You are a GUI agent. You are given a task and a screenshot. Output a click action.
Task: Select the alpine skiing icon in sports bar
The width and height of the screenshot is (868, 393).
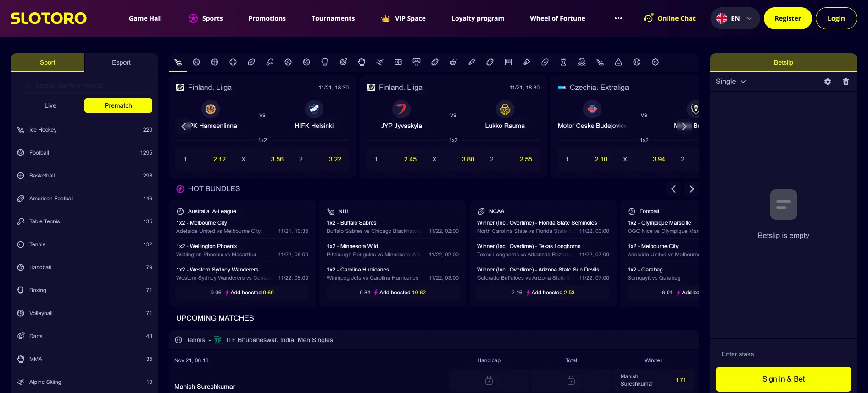pyautogui.click(x=380, y=62)
